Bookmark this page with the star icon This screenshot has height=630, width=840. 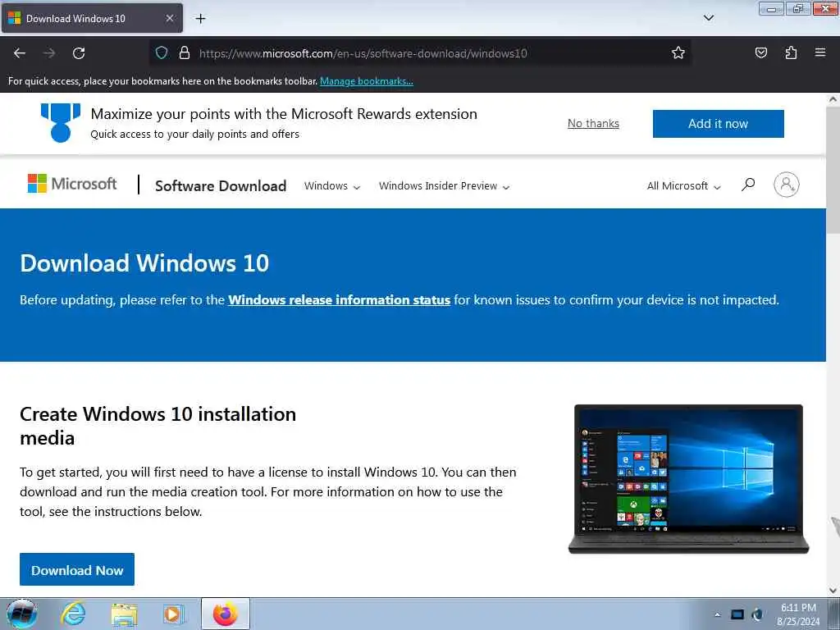coord(678,52)
